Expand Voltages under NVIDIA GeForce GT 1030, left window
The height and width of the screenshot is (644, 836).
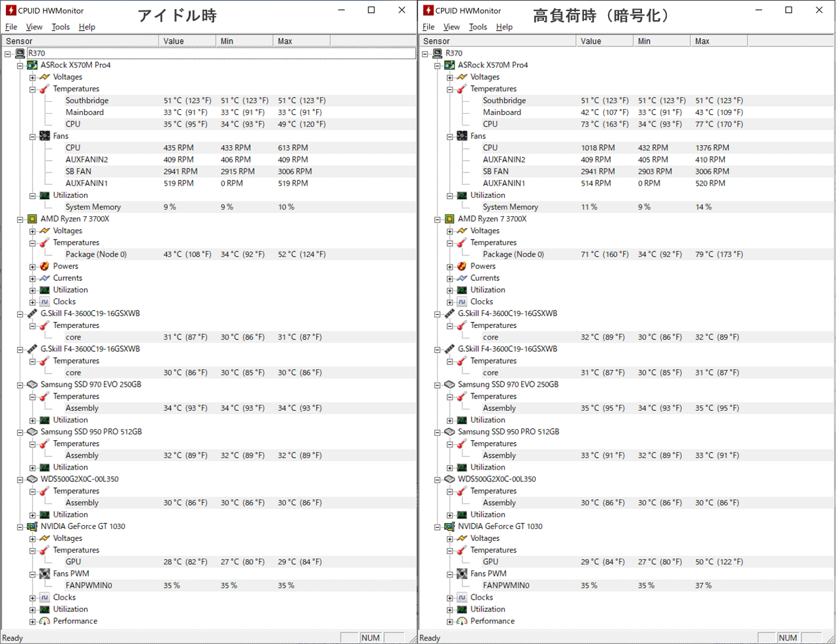click(33, 539)
